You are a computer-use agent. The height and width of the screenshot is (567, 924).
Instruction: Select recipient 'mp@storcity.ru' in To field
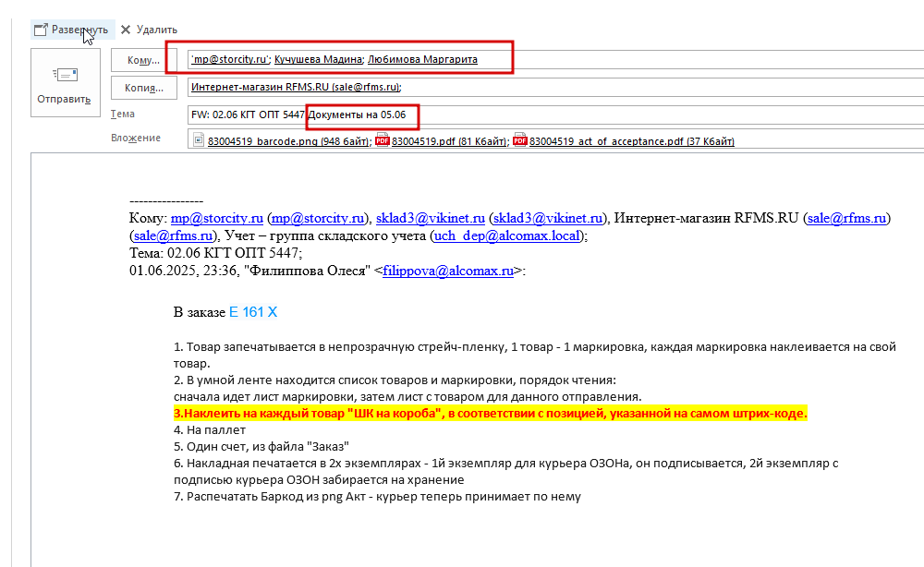click(x=230, y=59)
